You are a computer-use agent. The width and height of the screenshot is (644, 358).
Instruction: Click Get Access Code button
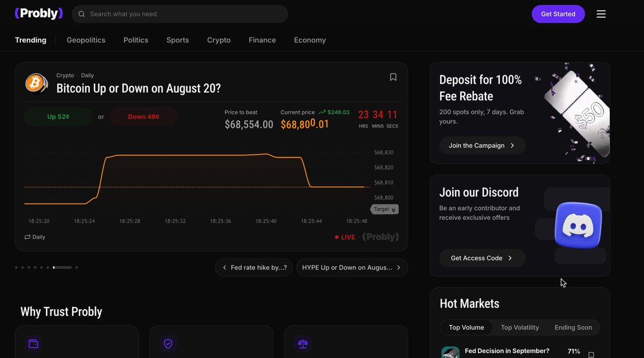tap(482, 258)
